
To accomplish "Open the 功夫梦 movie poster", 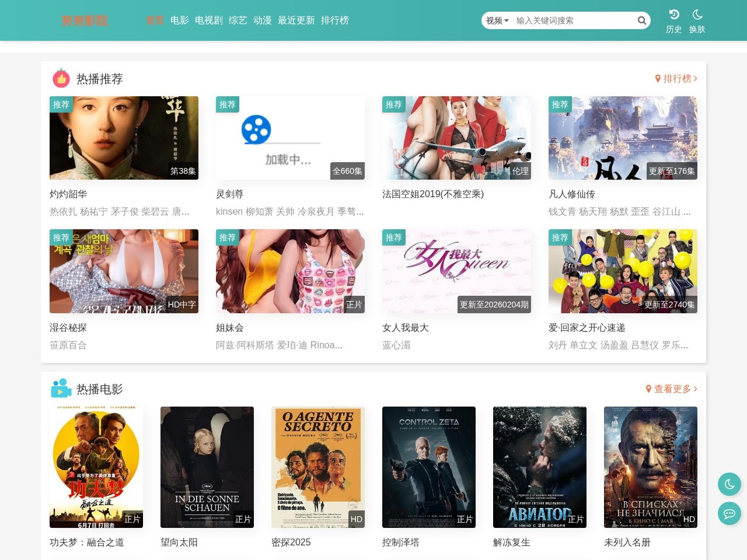I will click(x=96, y=467).
